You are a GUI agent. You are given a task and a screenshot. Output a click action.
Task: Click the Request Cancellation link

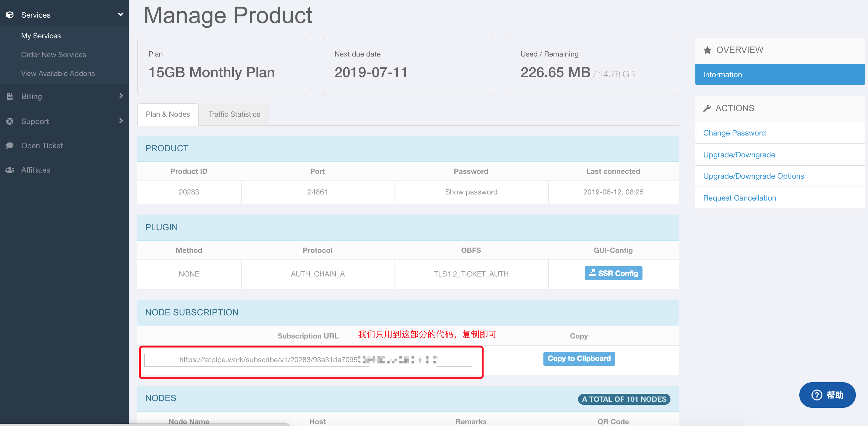(739, 198)
